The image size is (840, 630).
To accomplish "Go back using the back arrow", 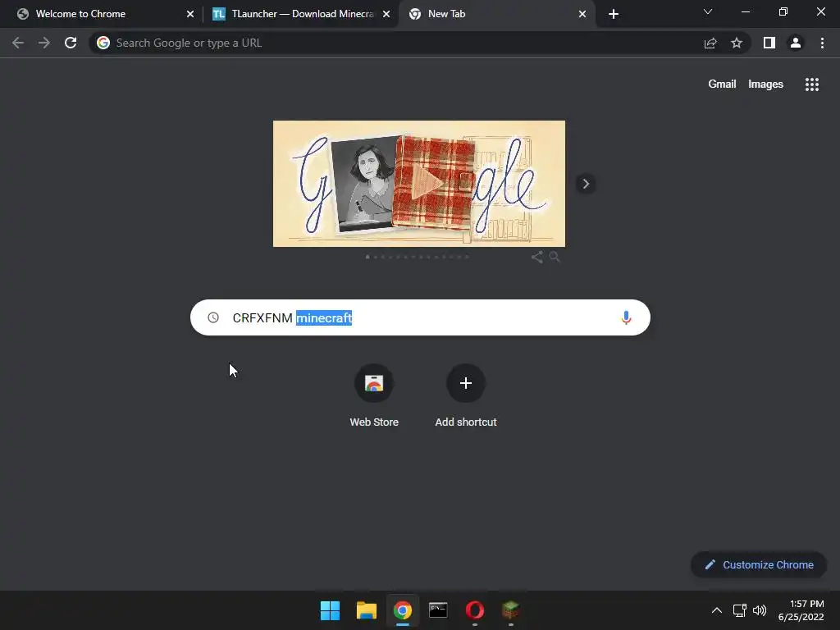I will pyautogui.click(x=18, y=43).
